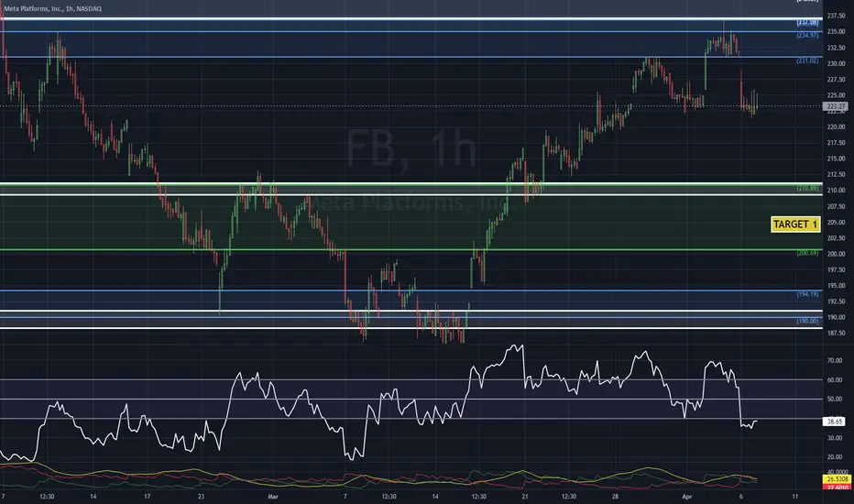Click the 187.50 price axis tick
The width and height of the screenshot is (854, 504).
click(x=836, y=333)
